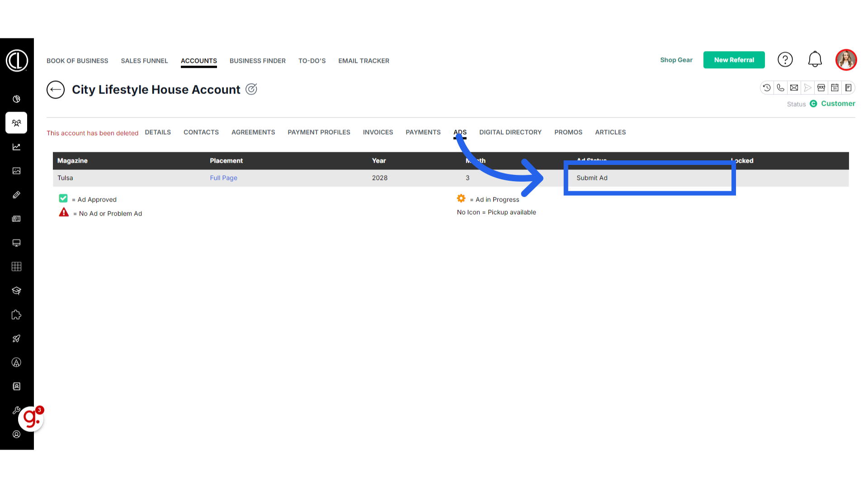The image size is (868, 488).
Task: Click the Shop Gear link
Action: click(676, 60)
